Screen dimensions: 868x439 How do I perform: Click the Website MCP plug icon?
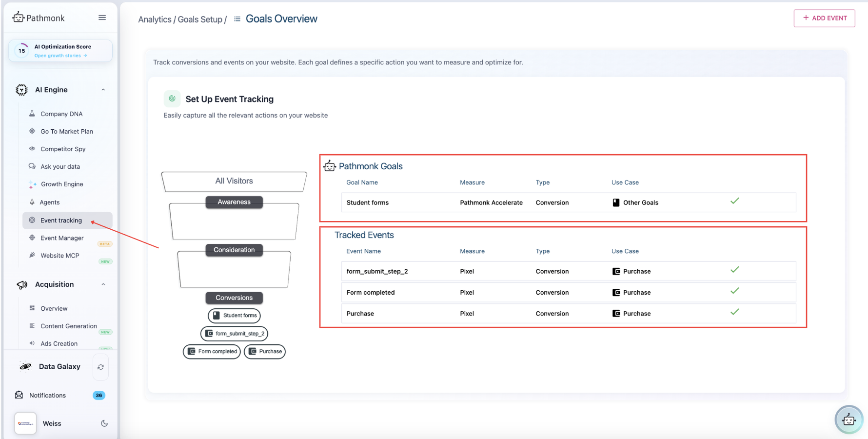pos(32,255)
